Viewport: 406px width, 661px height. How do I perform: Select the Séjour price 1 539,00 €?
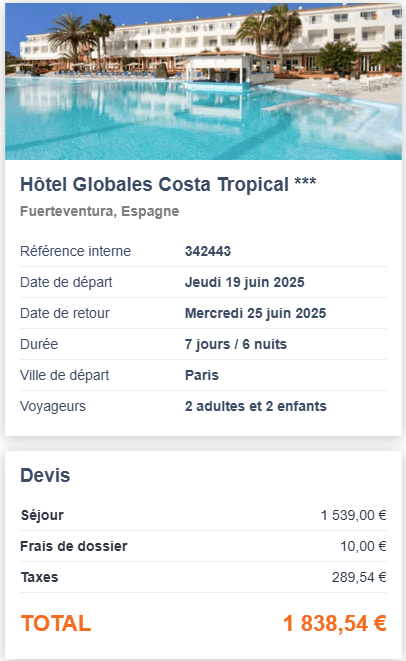click(354, 515)
